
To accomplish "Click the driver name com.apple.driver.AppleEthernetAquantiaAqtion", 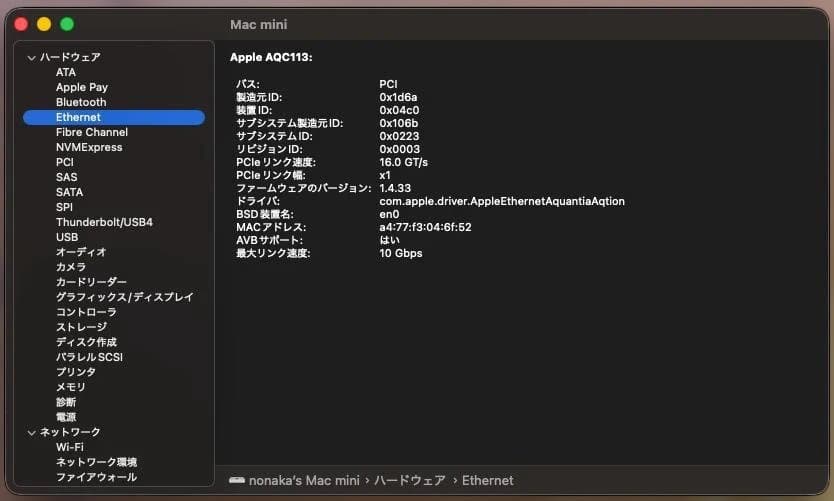I will (502, 201).
